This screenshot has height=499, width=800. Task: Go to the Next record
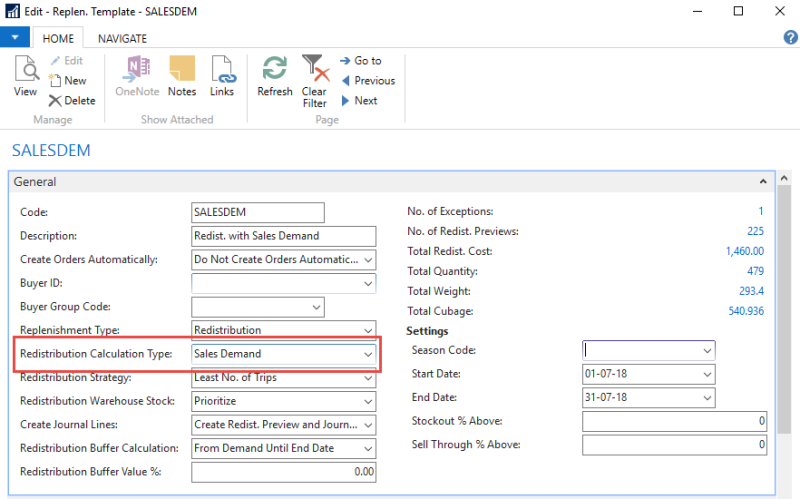tap(359, 100)
